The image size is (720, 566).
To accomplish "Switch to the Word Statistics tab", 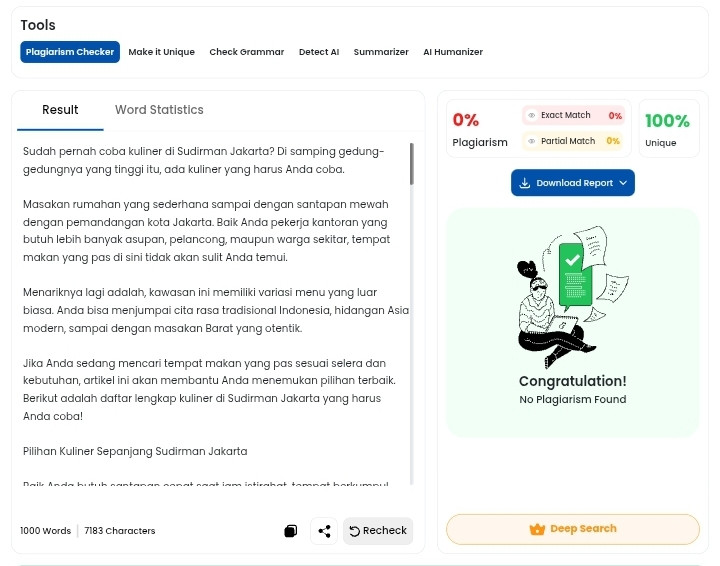I will [159, 110].
